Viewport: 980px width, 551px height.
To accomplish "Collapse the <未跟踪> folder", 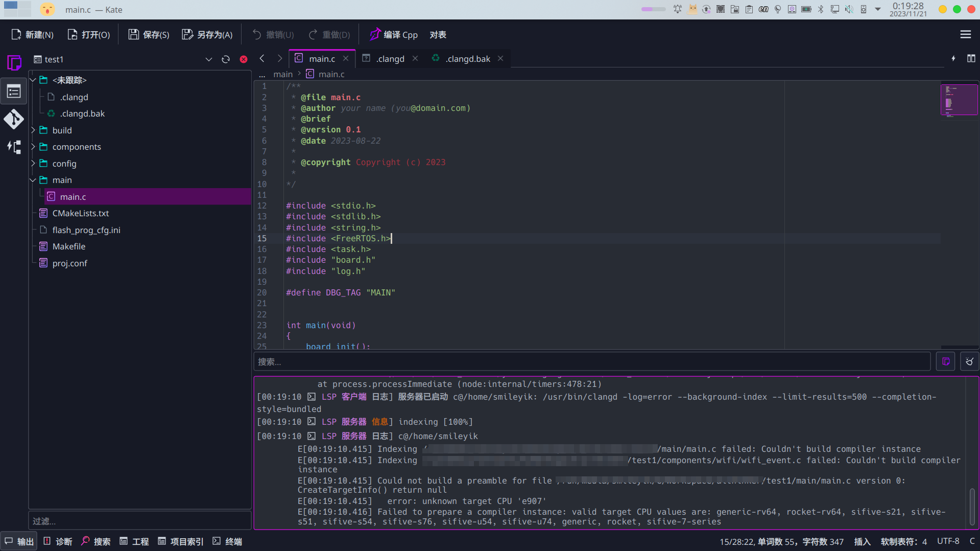I will click(33, 80).
